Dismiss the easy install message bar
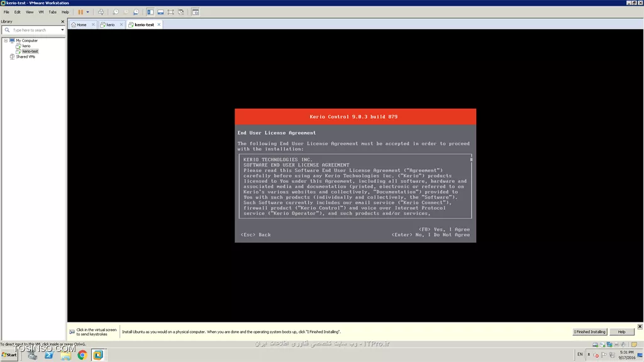The height and width of the screenshot is (362, 644). [x=640, y=326]
